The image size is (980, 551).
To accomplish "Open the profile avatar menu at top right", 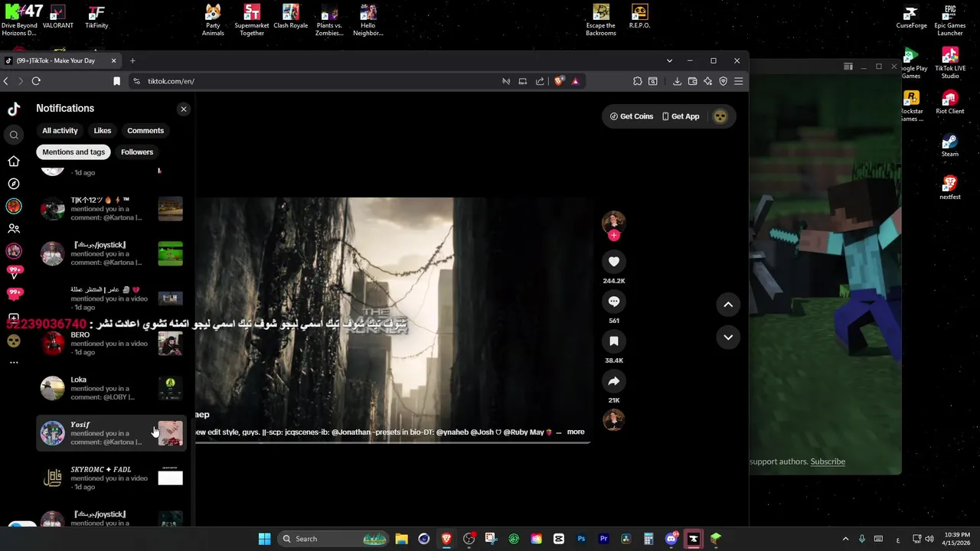I will coord(720,116).
